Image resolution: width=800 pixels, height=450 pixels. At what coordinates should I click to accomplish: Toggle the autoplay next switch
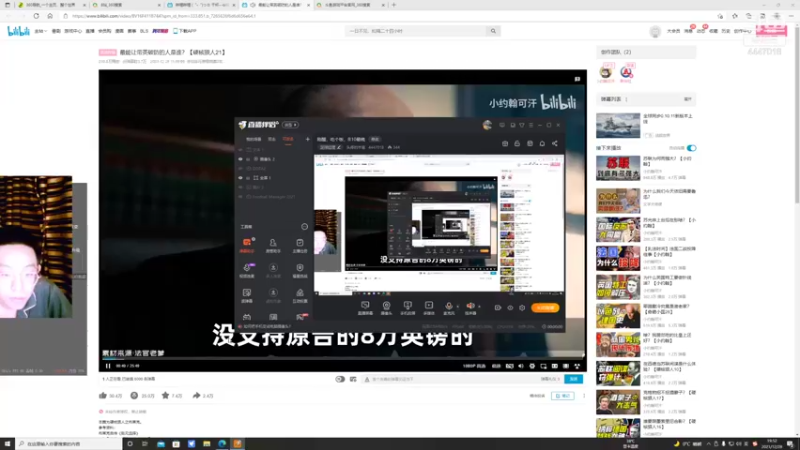pos(691,148)
